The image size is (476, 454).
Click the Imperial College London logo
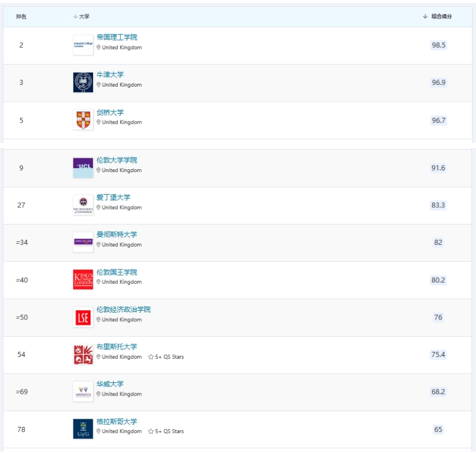83,45
